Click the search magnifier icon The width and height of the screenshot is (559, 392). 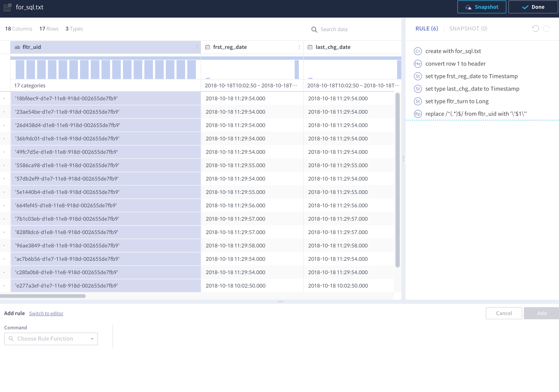click(314, 29)
